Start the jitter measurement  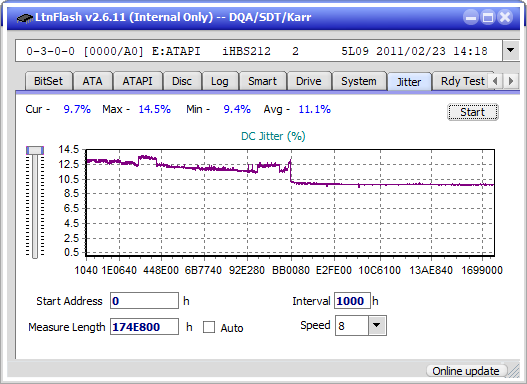coord(473,112)
